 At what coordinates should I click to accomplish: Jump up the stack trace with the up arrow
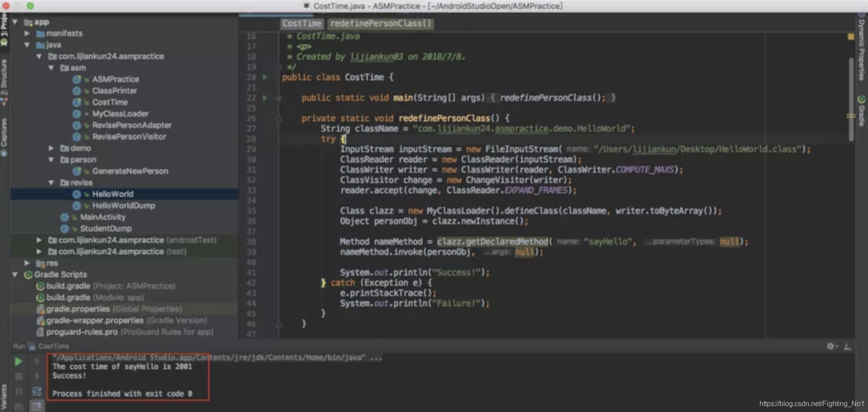coord(37,361)
